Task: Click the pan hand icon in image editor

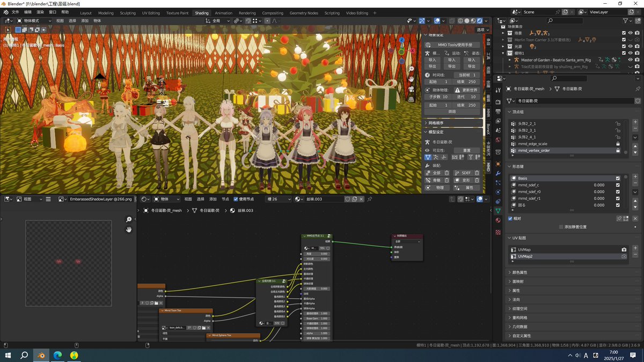Action: coord(129,230)
